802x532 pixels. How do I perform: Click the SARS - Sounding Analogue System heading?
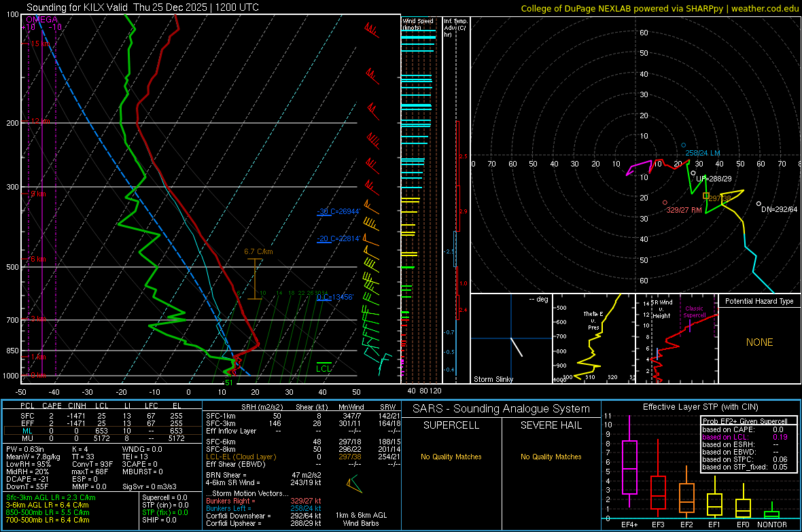[502, 409]
